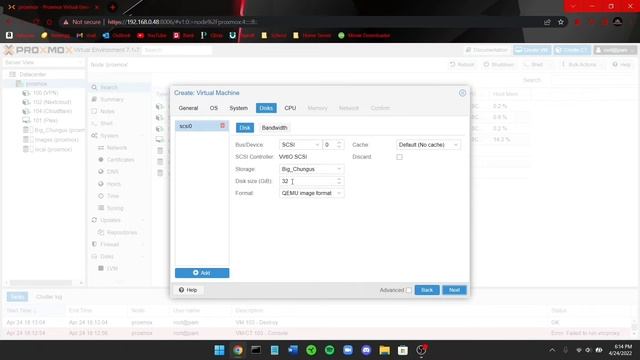The width and height of the screenshot is (640, 360).
Task: Click into the Disk size field
Action: pos(307,181)
